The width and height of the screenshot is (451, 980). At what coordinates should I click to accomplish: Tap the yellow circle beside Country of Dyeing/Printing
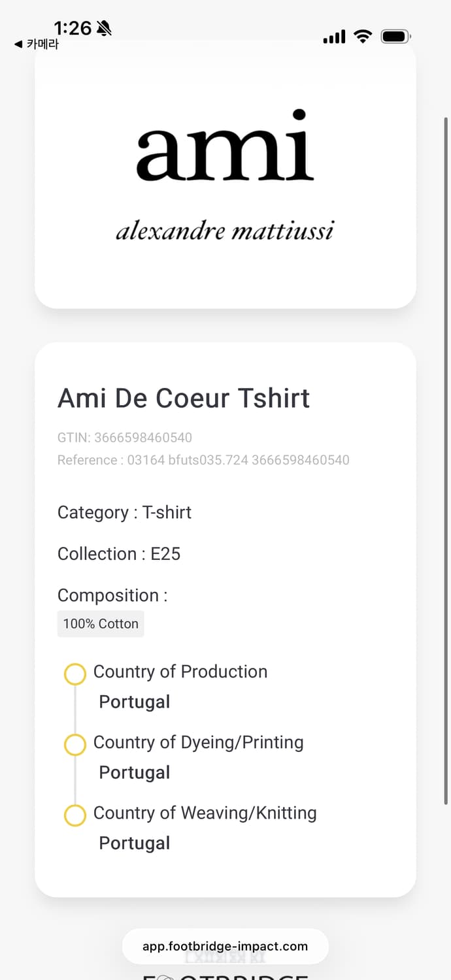click(75, 745)
